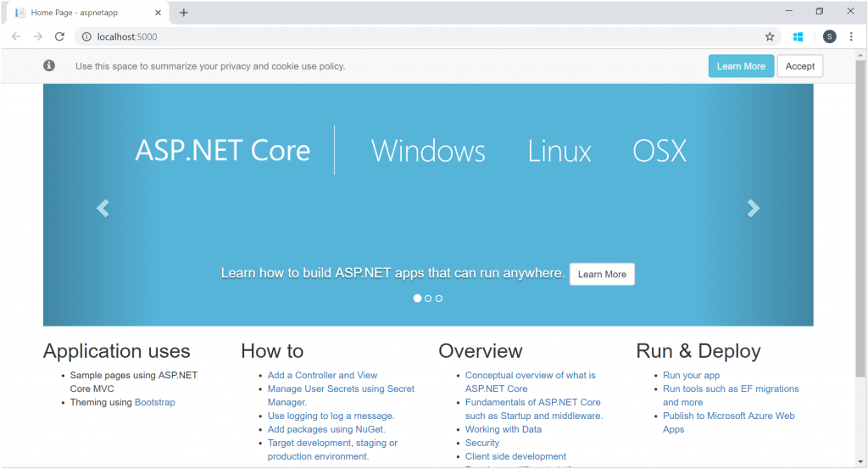Go back using the browser back arrow
The width and height of the screenshot is (868, 469).
tap(16, 36)
